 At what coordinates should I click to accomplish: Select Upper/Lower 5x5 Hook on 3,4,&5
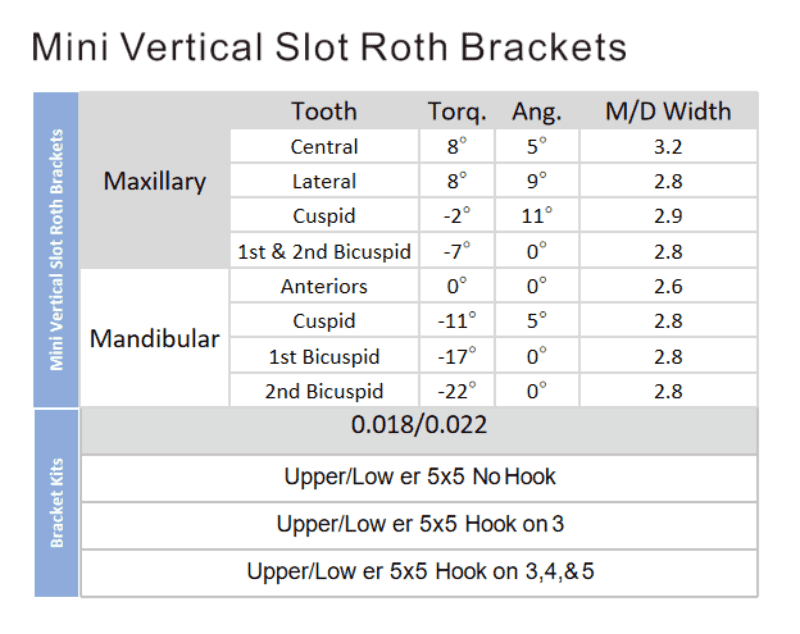pos(419,573)
